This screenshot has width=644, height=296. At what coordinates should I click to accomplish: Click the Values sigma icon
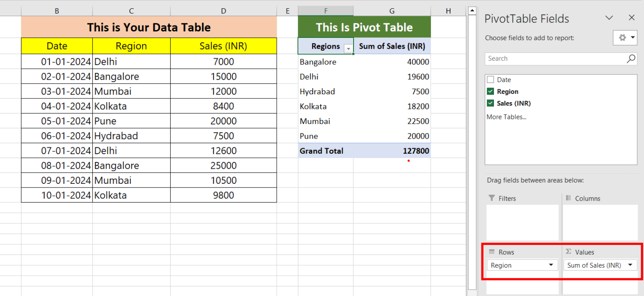pyautogui.click(x=569, y=252)
